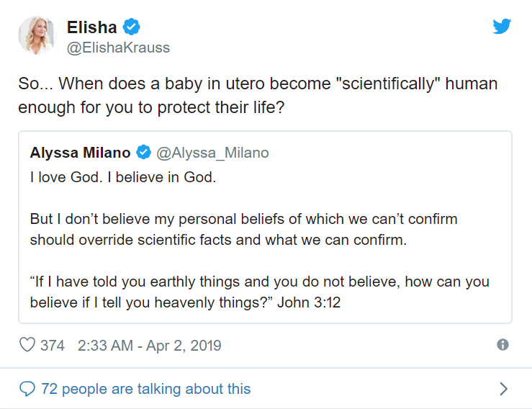
Task: Open the tweet timestamp Apr 2, 2019
Action: pos(149,346)
